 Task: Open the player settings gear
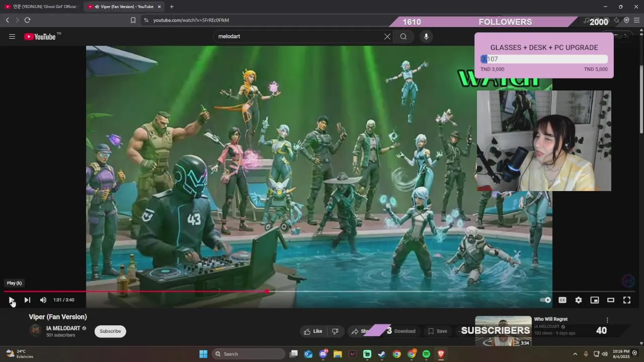point(579,300)
